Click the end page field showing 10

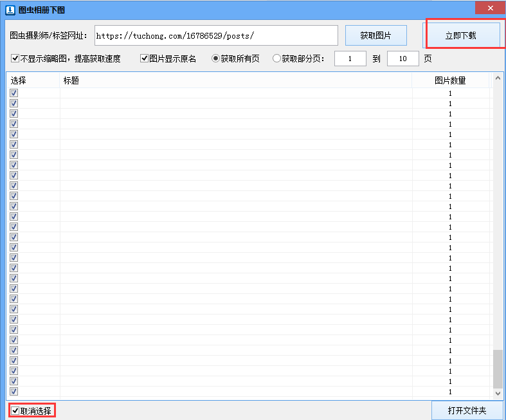(403, 59)
